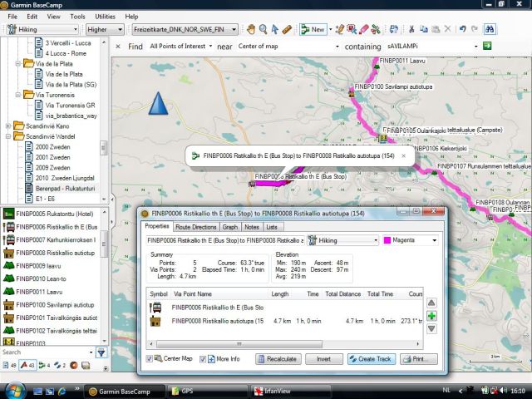Click the Create Track button
The width and height of the screenshot is (532, 399).
point(372,359)
